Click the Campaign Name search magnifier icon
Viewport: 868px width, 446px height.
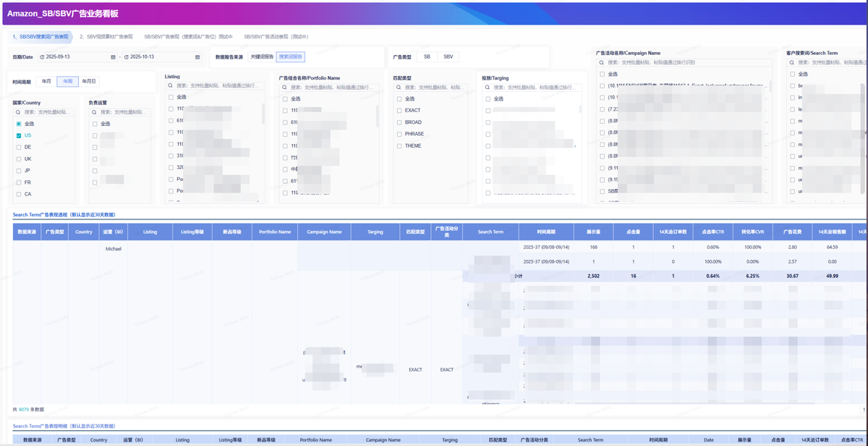[x=602, y=62]
